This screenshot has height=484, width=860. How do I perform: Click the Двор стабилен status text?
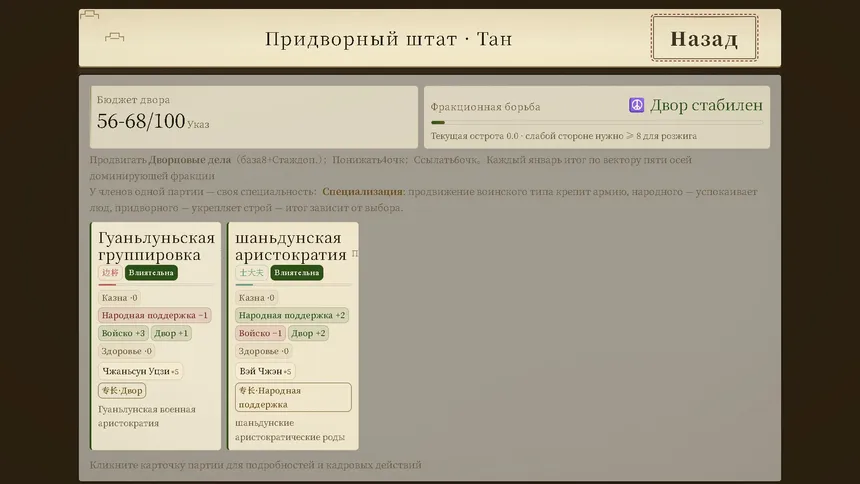[x=706, y=105]
